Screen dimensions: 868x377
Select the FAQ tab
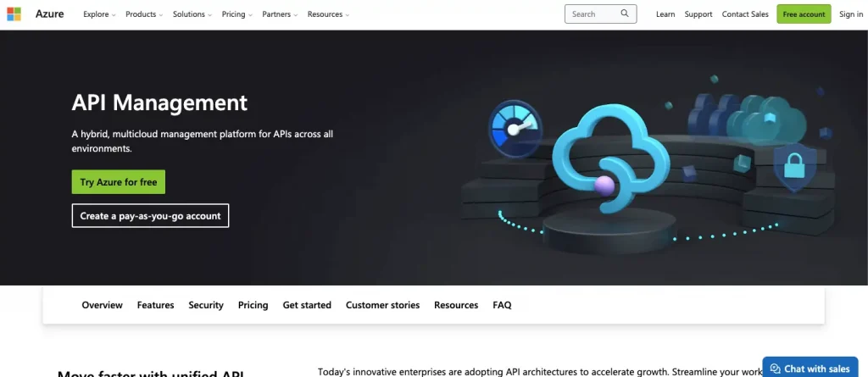point(502,305)
